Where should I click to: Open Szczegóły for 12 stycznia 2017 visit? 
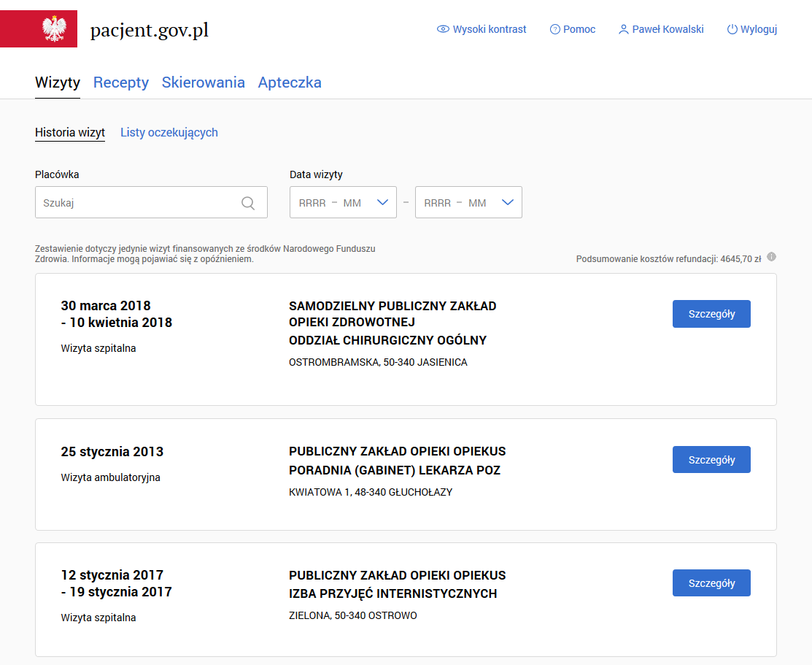click(x=711, y=583)
